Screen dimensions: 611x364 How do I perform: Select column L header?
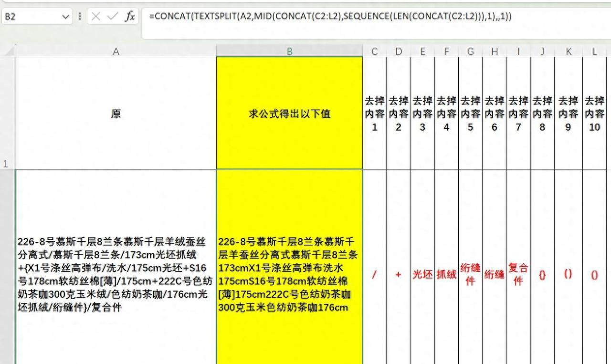[x=594, y=51]
